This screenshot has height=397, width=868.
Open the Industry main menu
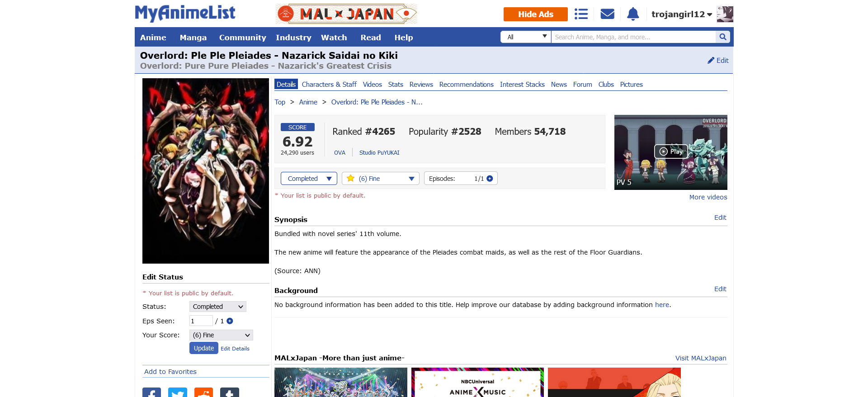coord(293,38)
